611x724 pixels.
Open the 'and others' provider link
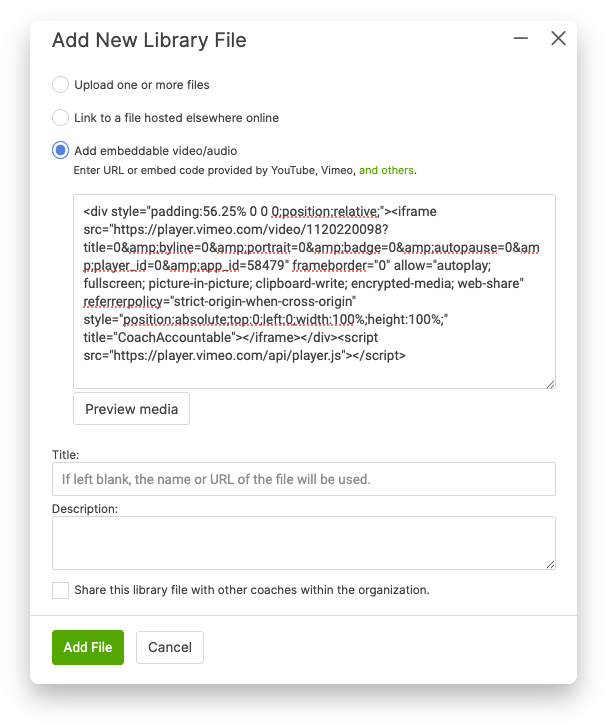pyautogui.click(x=386, y=170)
